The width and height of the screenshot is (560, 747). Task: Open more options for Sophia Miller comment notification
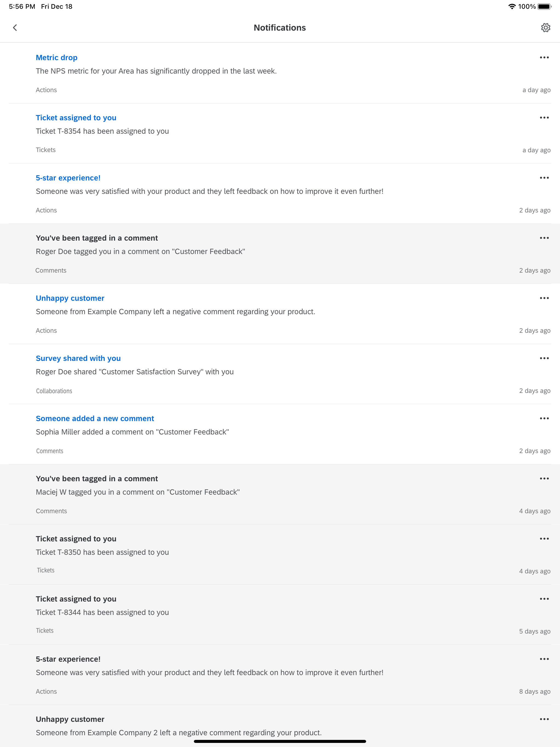click(544, 418)
